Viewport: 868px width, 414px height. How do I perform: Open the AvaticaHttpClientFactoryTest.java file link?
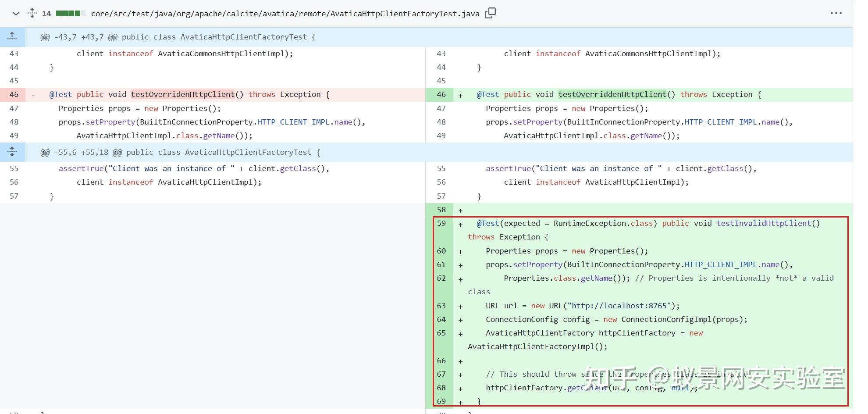[284, 13]
